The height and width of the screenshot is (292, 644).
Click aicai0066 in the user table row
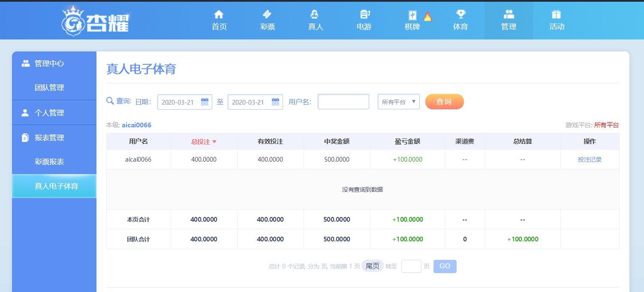click(138, 160)
